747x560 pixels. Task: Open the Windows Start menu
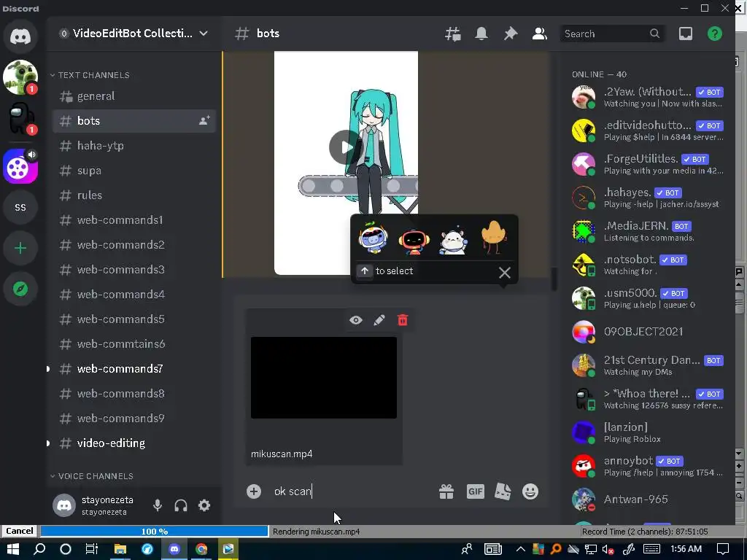(x=12, y=549)
